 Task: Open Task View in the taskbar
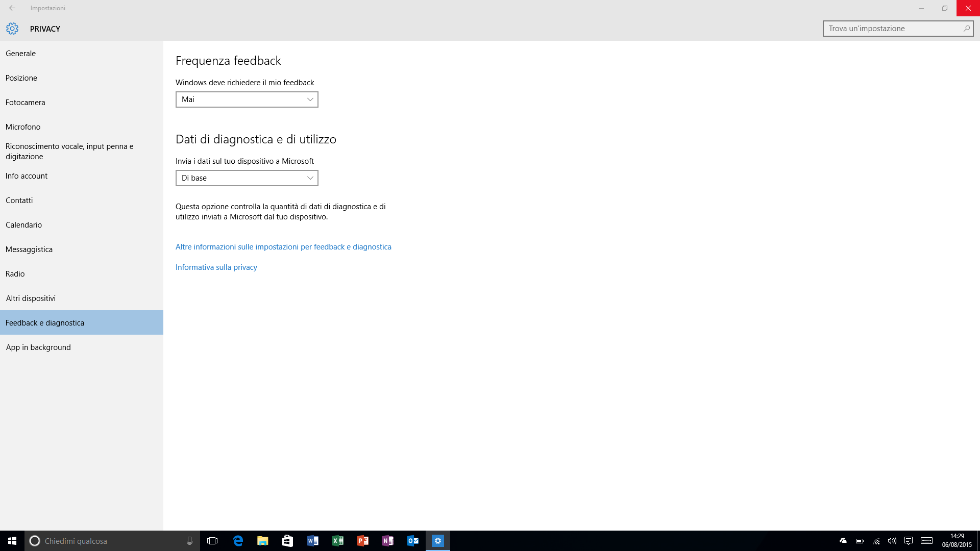[x=212, y=541]
